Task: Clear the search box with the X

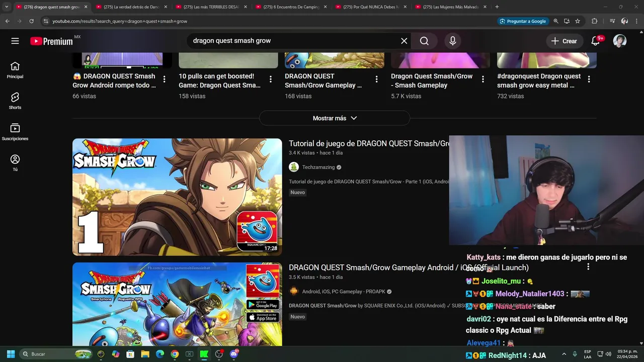Action: click(404, 41)
